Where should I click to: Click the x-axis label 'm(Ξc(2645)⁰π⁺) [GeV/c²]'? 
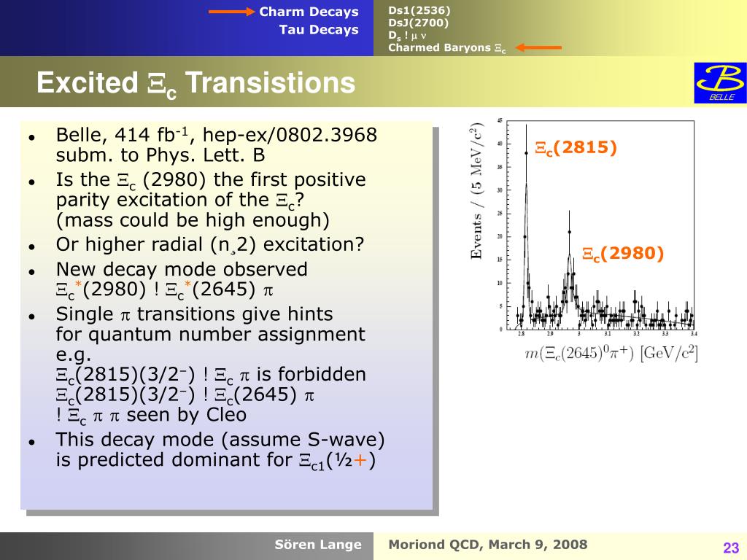pyautogui.click(x=611, y=354)
